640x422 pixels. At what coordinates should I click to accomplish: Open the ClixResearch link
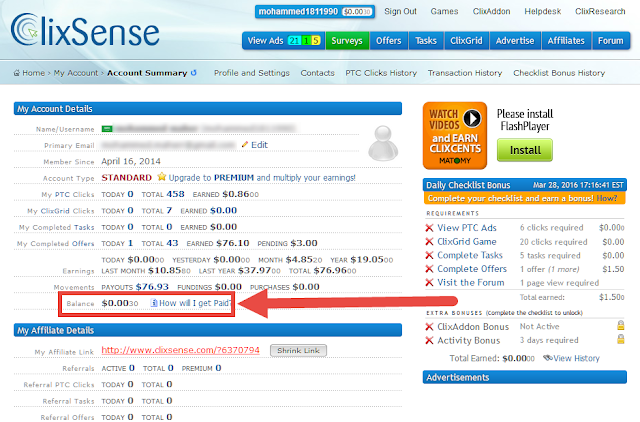[600, 11]
